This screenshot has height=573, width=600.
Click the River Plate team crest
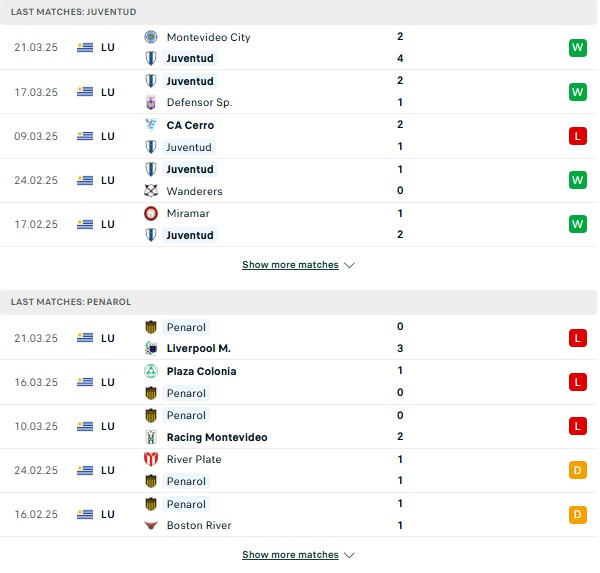[x=151, y=459]
